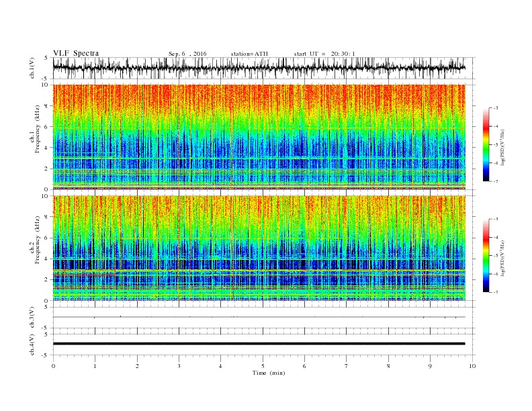This screenshot has width=532, height=411.
Task: Click the "-7" tick on ch.2 colorbar
Action: [496, 292]
